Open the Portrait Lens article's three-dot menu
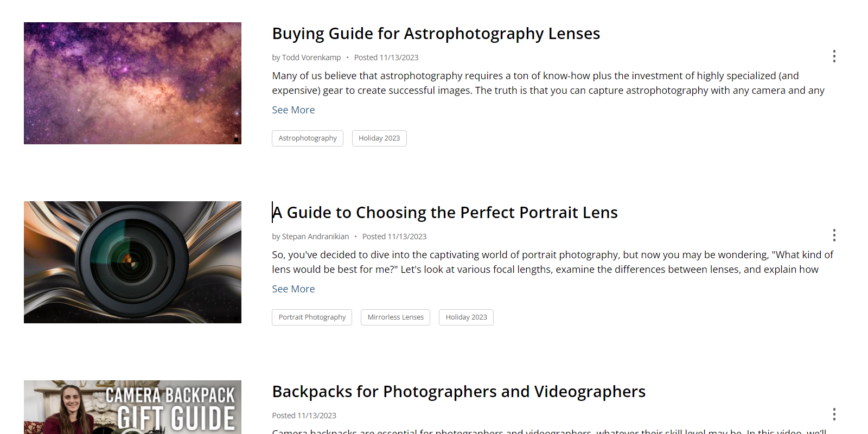The height and width of the screenshot is (434, 868). tap(834, 235)
